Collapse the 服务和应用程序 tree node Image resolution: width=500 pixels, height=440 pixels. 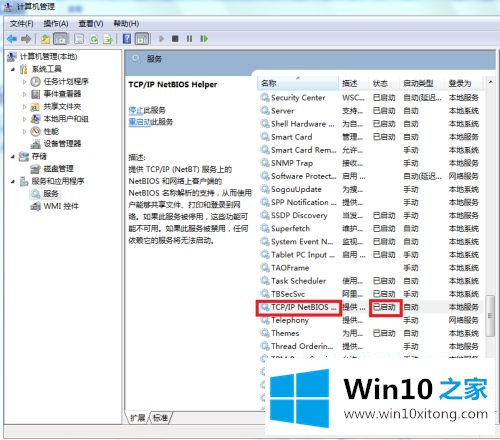(13, 181)
